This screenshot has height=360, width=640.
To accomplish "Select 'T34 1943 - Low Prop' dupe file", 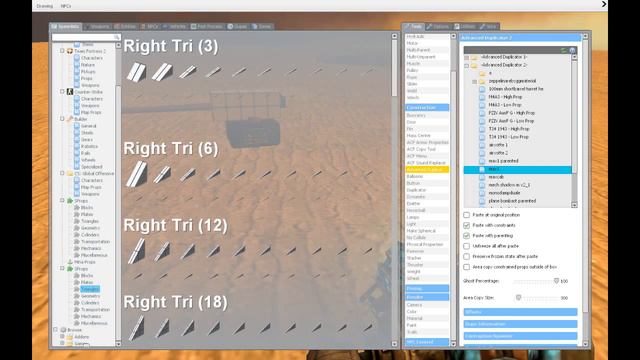I will click(509, 137).
